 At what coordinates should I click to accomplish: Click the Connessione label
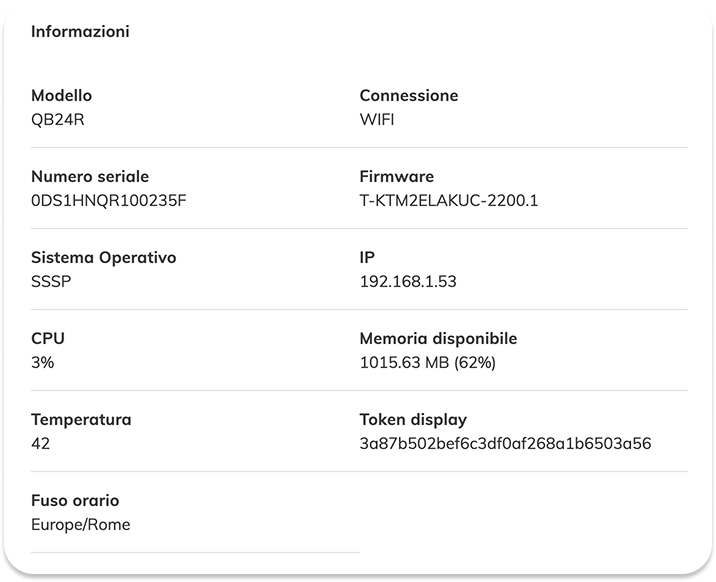[409, 95]
